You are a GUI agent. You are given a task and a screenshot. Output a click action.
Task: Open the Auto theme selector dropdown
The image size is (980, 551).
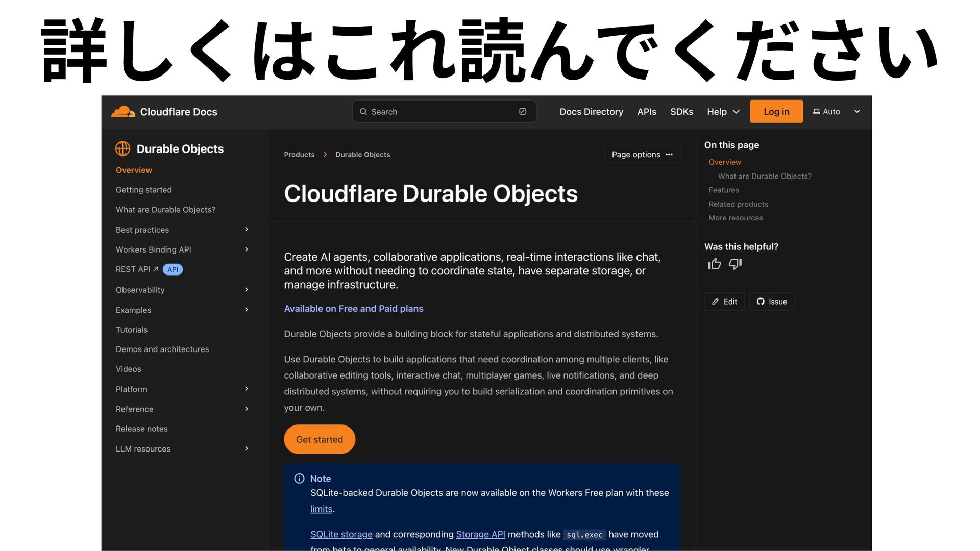837,112
